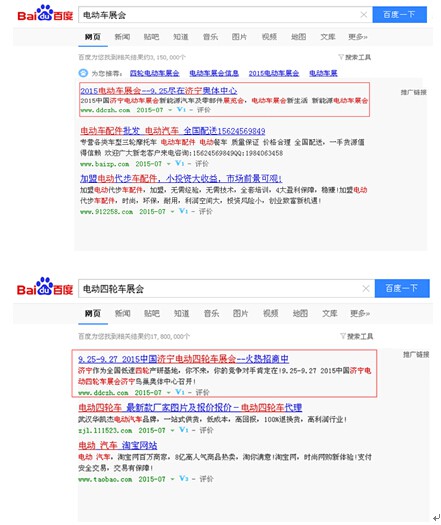Open the 知道 tab under the 电动车展会 search

[x=181, y=37]
